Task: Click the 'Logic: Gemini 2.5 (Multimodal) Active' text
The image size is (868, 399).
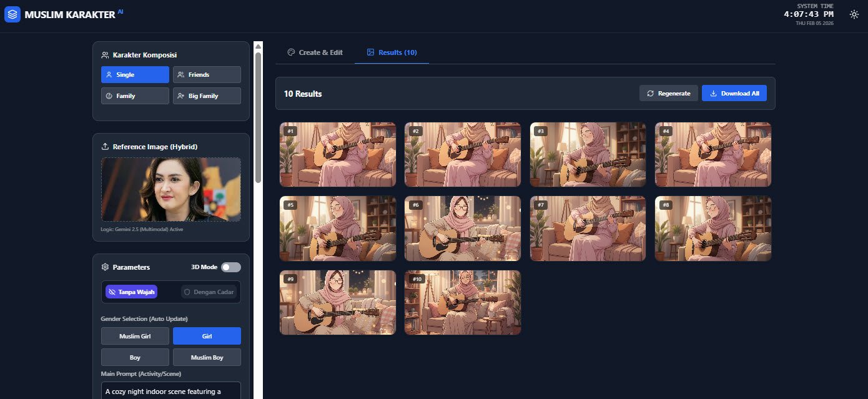Action: point(142,229)
